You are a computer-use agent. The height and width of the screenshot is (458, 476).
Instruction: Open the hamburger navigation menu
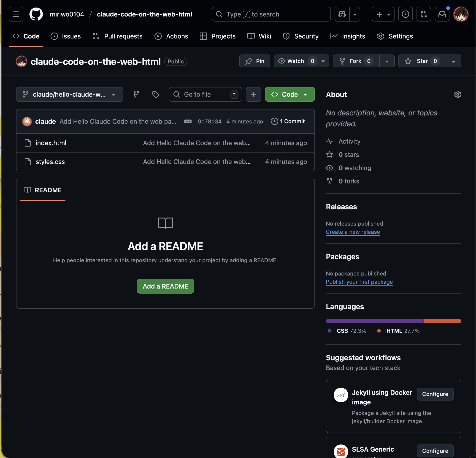(16, 14)
